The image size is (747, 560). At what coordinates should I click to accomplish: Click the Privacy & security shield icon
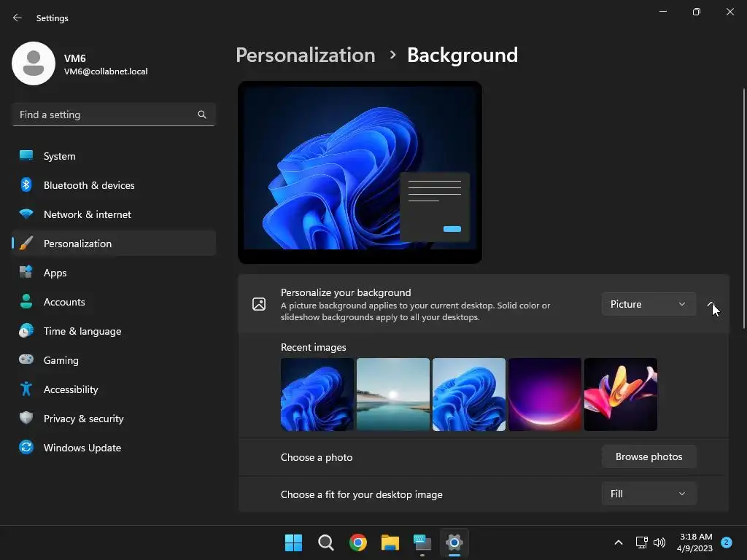point(26,418)
